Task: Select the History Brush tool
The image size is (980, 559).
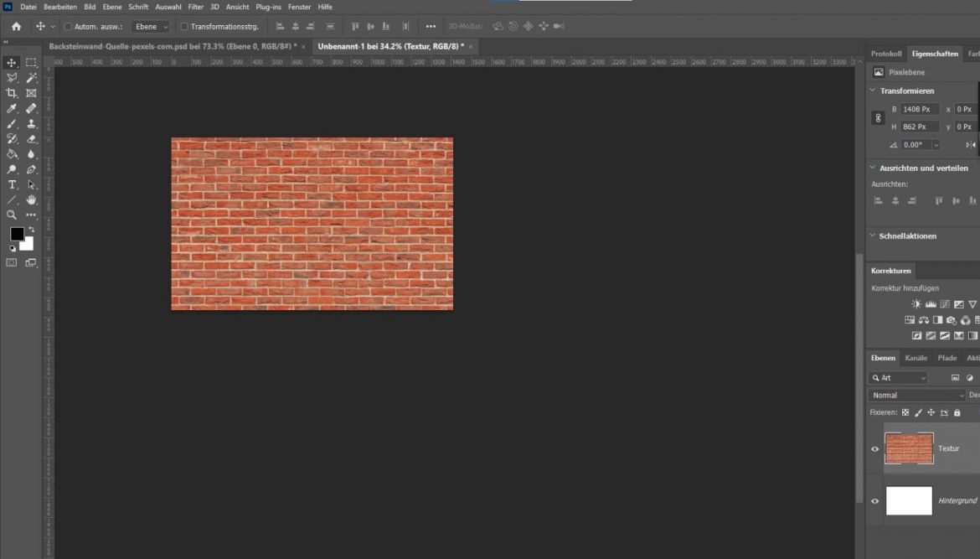Action: (11, 139)
